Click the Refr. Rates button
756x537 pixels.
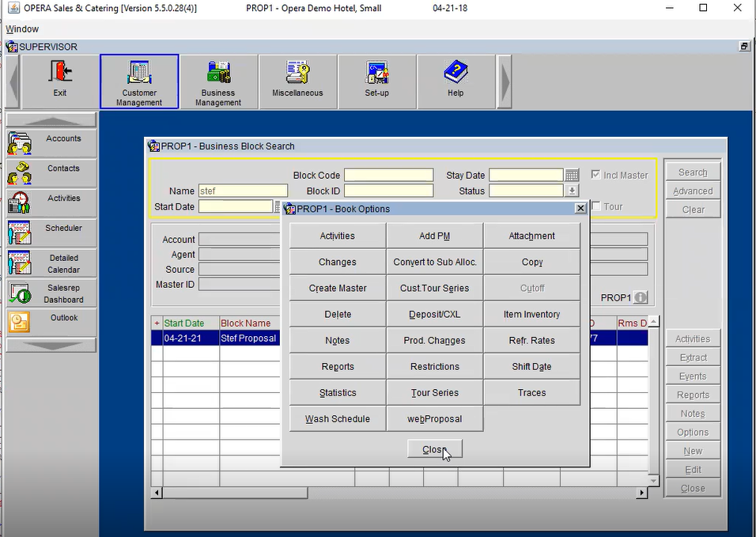(531, 340)
